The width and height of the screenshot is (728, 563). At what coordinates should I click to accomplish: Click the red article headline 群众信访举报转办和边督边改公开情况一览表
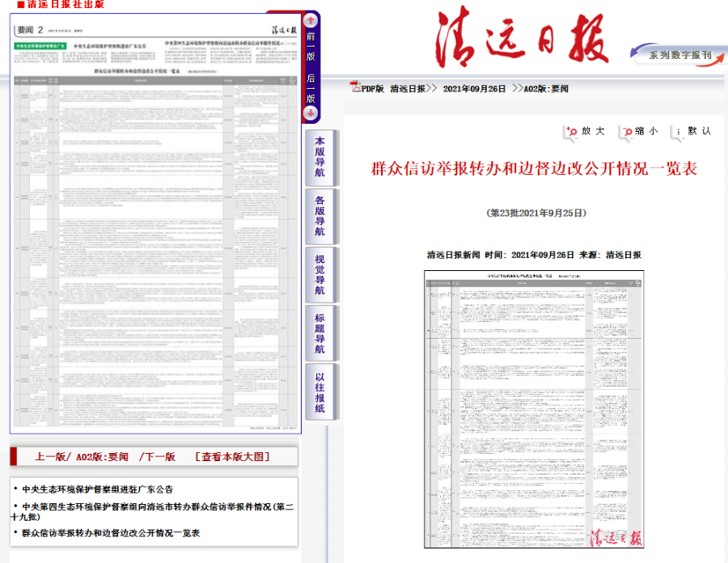pos(534,168)
